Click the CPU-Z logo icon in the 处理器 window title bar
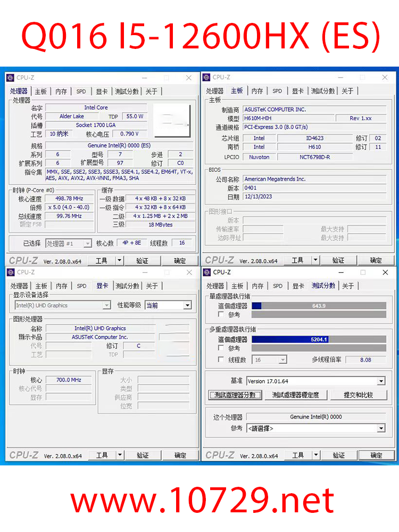This screenshot has height=532, width=399. [10, 78]
